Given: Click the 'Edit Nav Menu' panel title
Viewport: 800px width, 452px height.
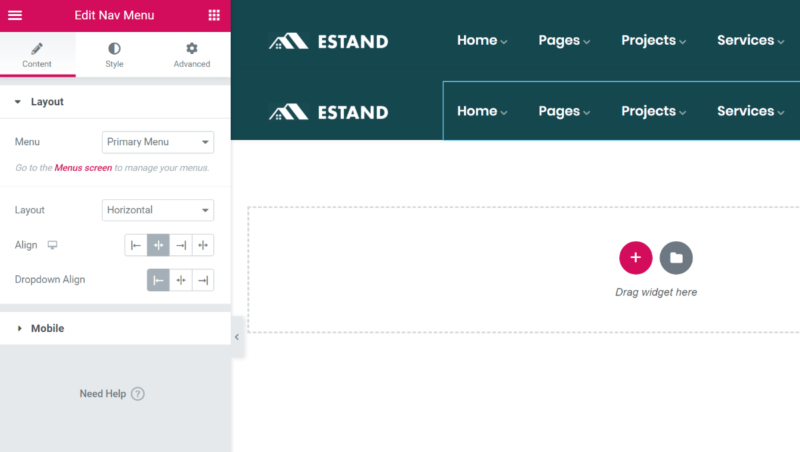Looking at the screenshot, I should (x=114, y=15).
